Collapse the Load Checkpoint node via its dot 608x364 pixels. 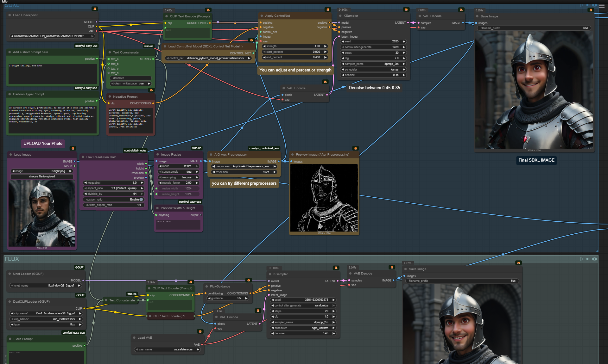[x=10, y=15]
